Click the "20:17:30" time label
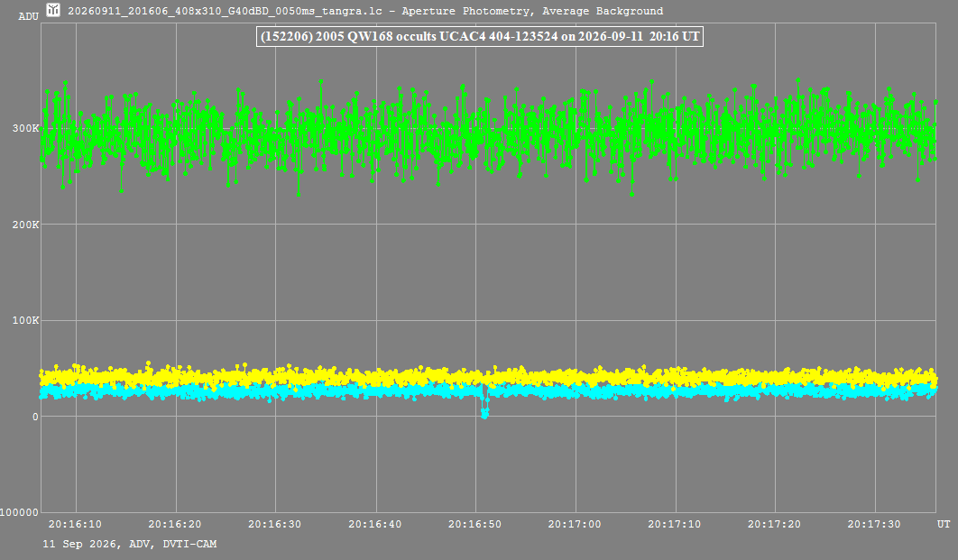Screen dimensions: 958x560 (x=874, y=524)
